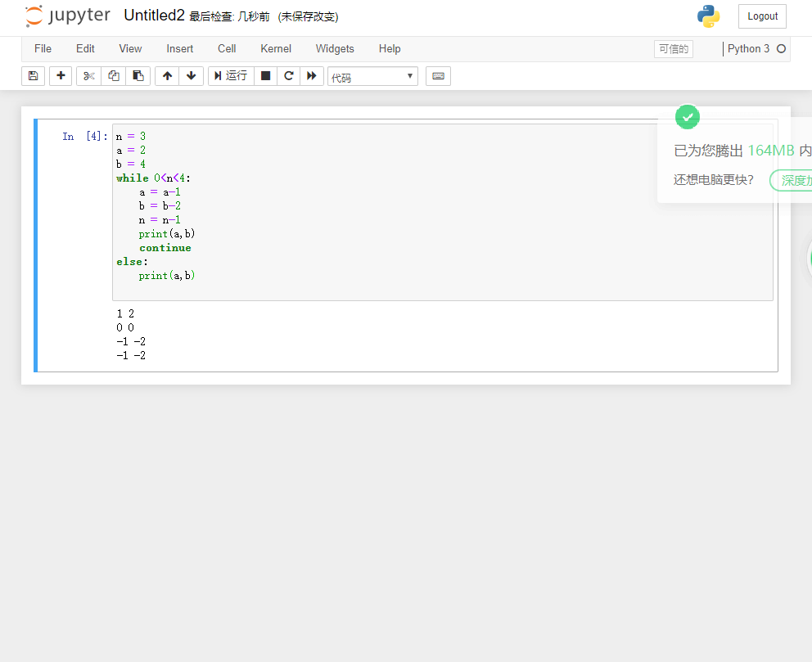The image size is (812, 662).
Task: Insert a new cell using the plus icon
Action: [x=61, y=75]
